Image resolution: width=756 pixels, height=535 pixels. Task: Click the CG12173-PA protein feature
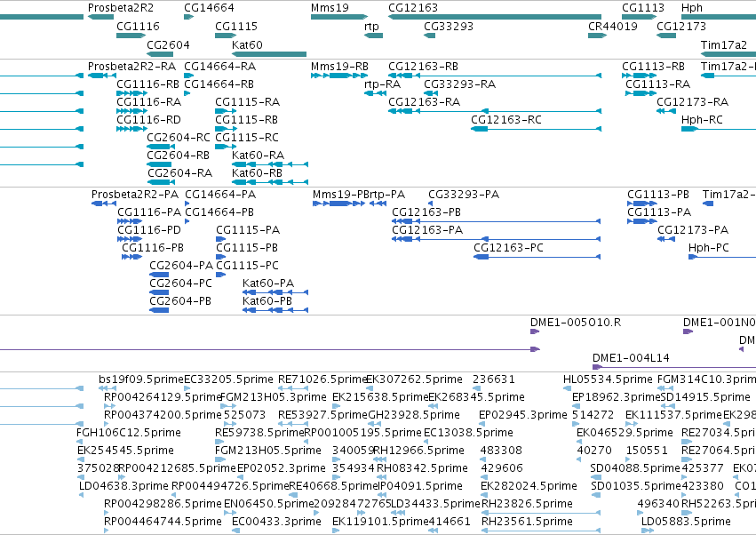(x=666, y=239)
